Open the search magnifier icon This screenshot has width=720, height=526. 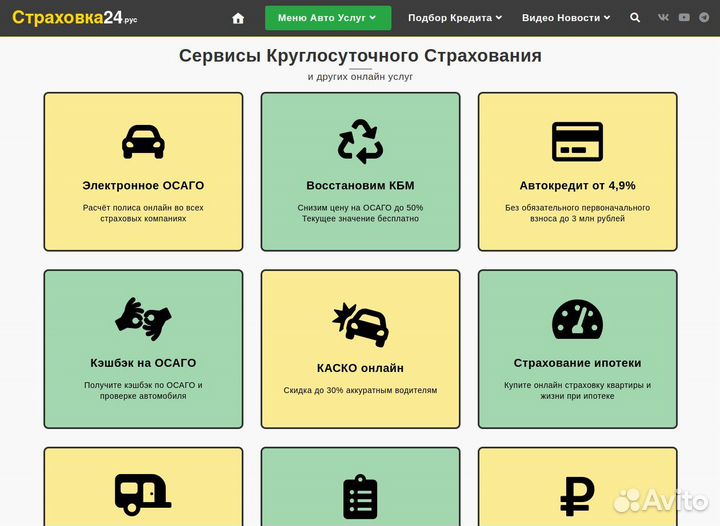click(635, 17)
